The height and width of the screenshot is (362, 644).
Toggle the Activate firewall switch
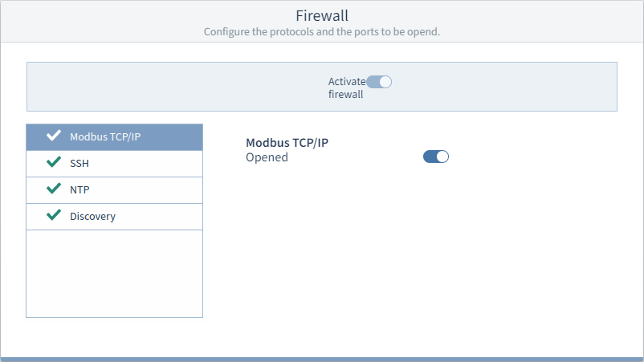(379, 82)
